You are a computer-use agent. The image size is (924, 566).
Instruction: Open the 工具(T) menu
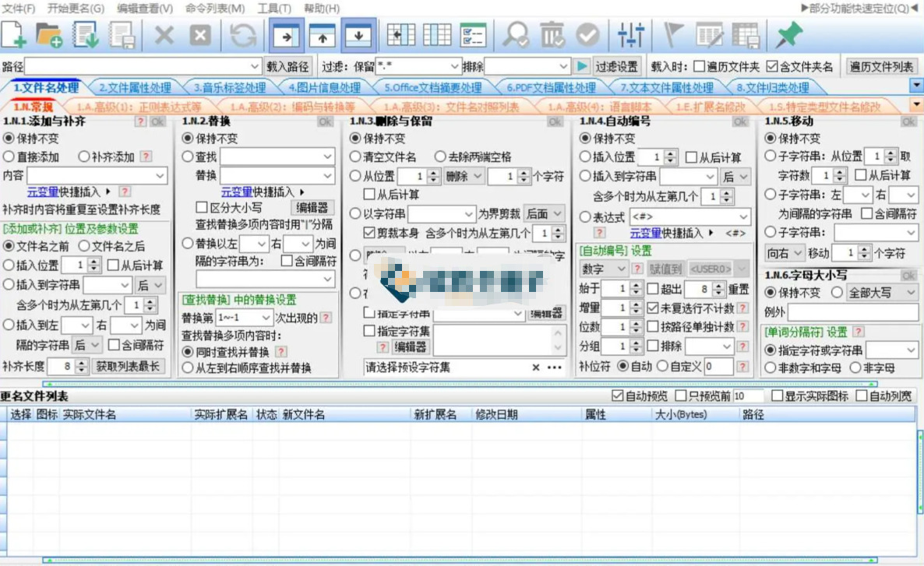pyautogui.click(x=274, y=9)
